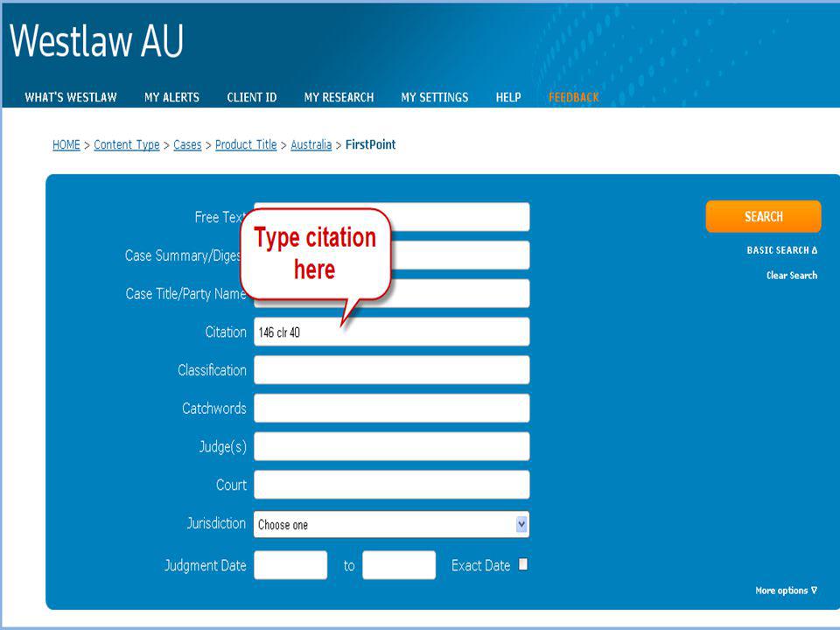
Task: Click the Jurisdiction label text
Action: [216, 523]
